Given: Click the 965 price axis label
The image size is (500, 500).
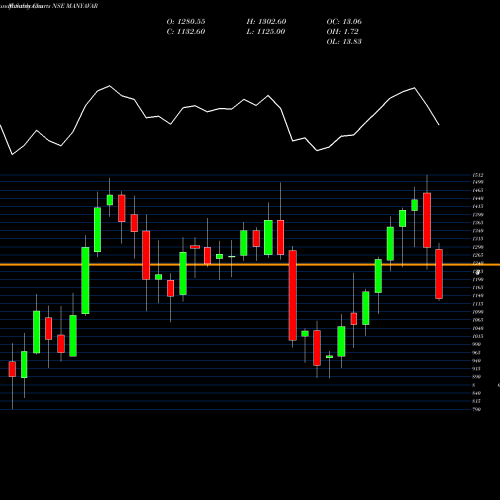Looking at the screenshot, I should click(x=477, y=353).
